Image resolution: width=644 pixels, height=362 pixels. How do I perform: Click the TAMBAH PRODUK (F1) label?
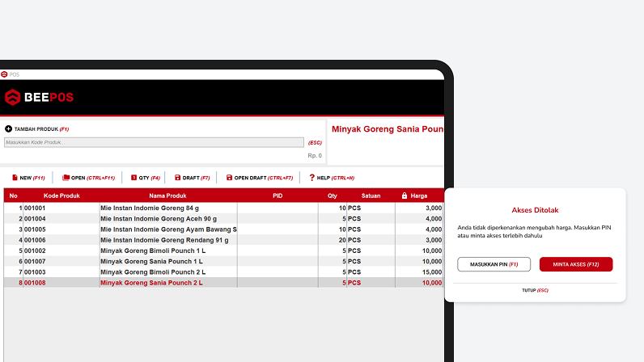41,128
